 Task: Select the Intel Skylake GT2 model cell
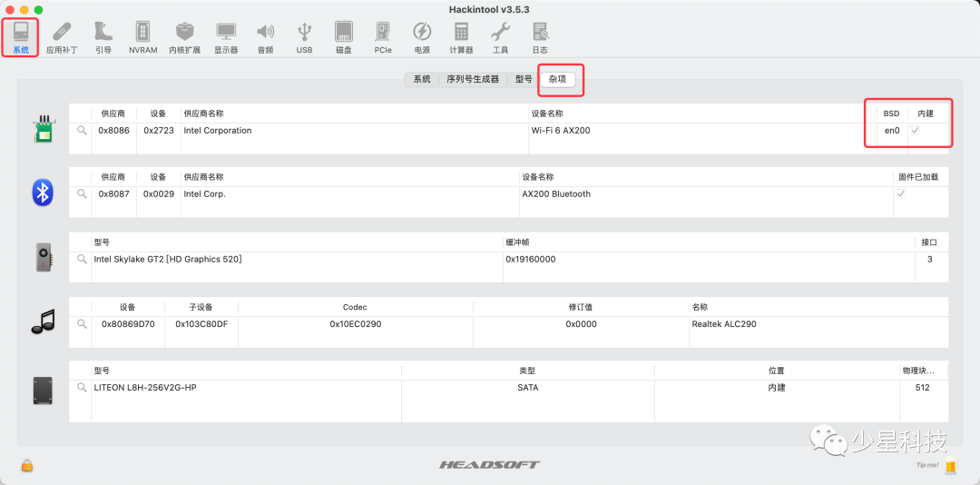click(168, 259)
